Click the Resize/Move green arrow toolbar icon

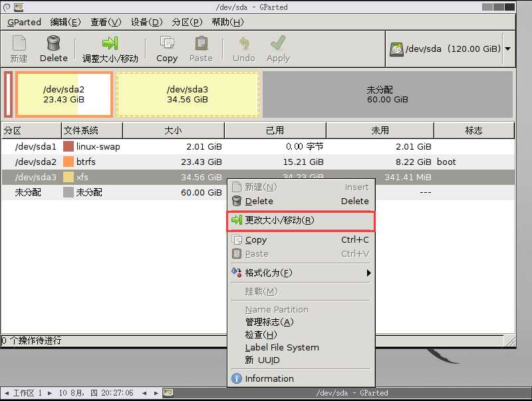[x=110, y=43]
